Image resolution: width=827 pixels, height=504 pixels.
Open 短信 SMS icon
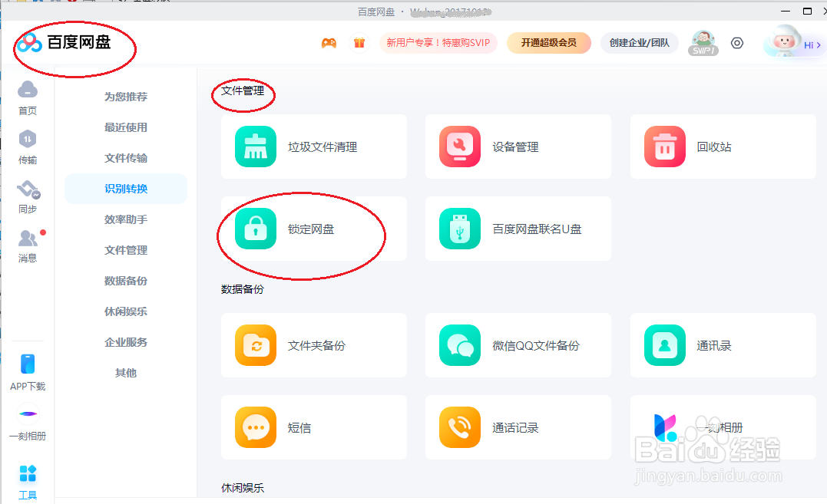pyautogui.click(x=256, y=427)
